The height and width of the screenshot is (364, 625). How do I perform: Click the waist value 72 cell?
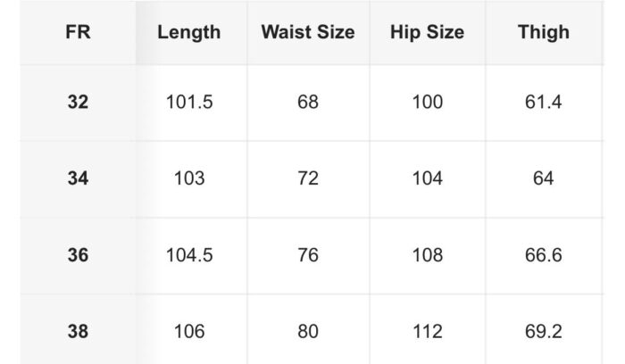[308, 178]
